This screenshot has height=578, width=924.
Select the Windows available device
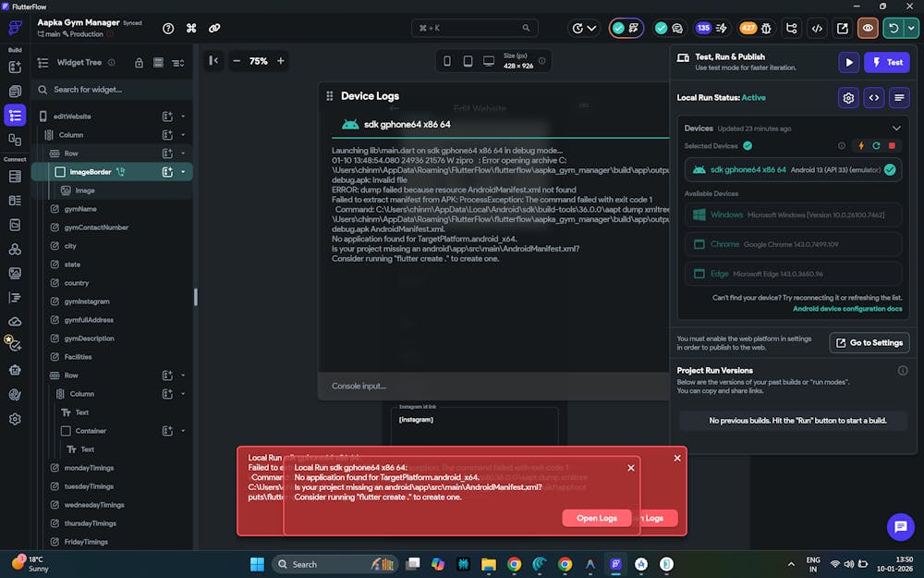[x=793, y=215]
